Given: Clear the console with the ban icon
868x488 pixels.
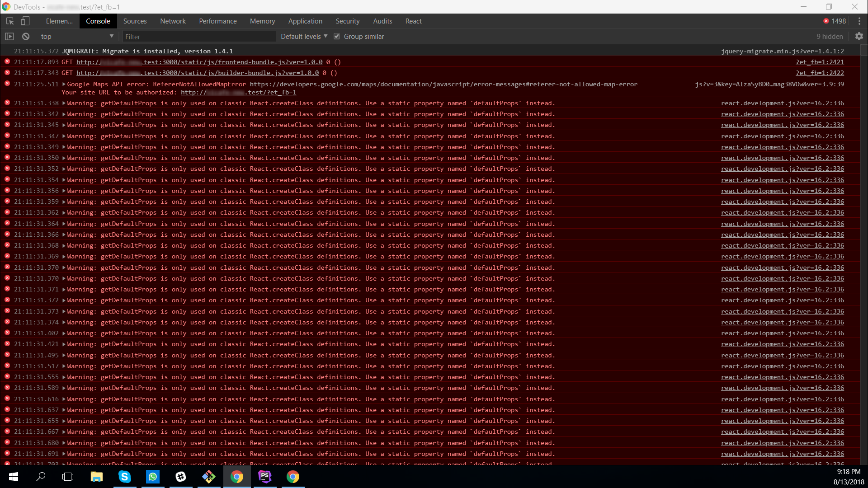Looking at the screenshot, I should pyautogui.click(x=26, y=37).
